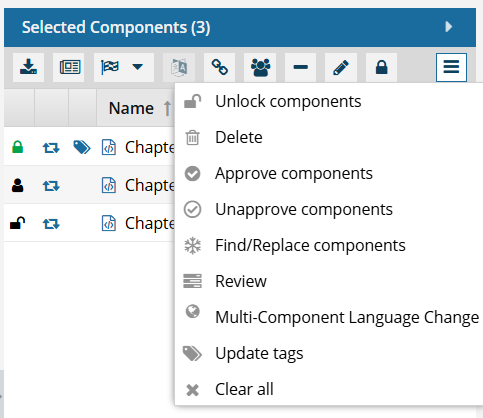
Task: Click the chain link toolbar icon
Action: [x=219, y=67]
